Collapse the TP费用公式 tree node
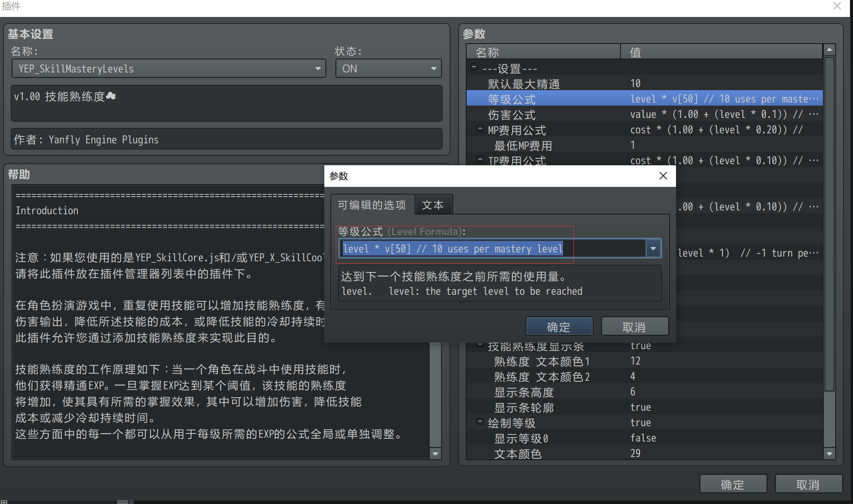Image resolution: width=853 pixels, height=504 pixels. click(x=480, y=159)
